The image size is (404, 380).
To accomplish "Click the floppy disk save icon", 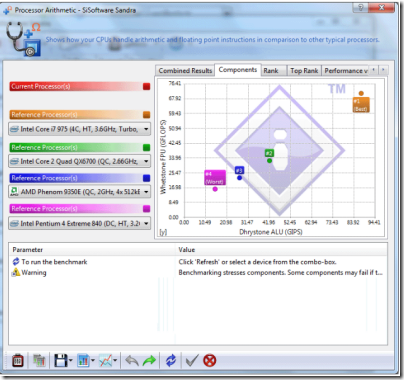I will tap(61, 361).
